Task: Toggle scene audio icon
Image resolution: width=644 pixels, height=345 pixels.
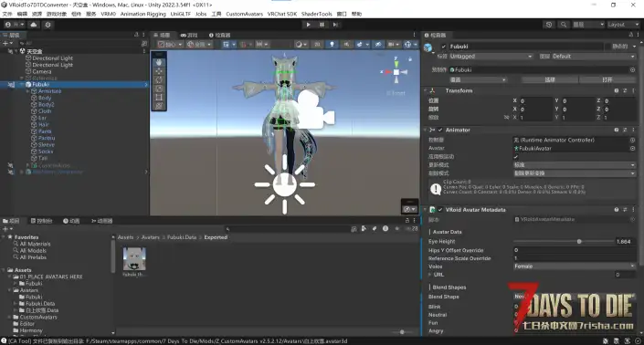Action: 346,45
